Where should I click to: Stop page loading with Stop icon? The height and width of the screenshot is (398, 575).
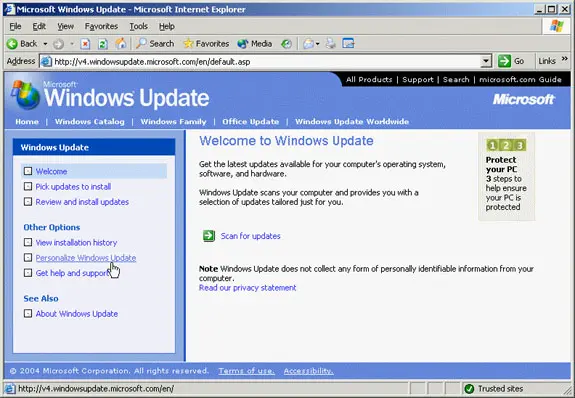coord(85,44)
